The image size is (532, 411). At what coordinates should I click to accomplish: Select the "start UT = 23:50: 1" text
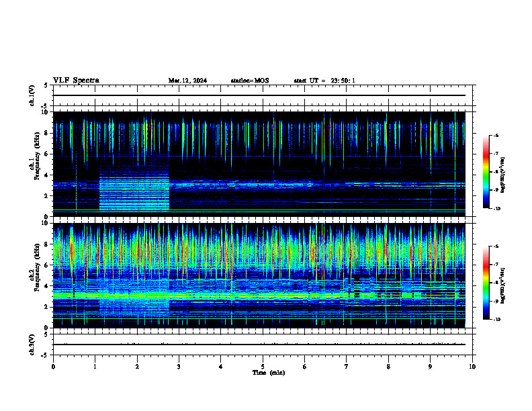324,81
